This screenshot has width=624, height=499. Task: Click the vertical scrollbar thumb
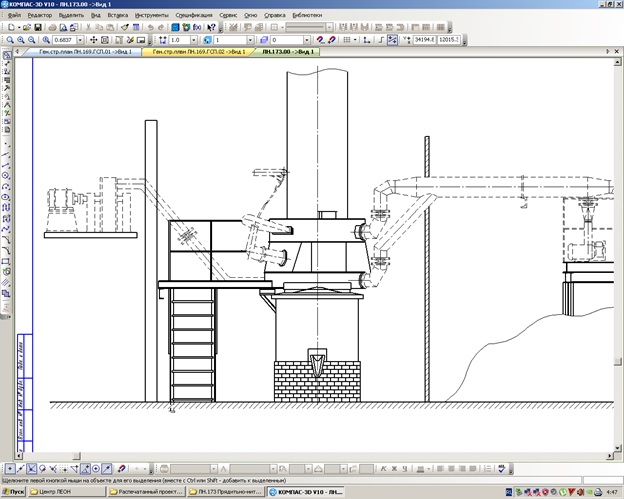[x=617, y=361]
